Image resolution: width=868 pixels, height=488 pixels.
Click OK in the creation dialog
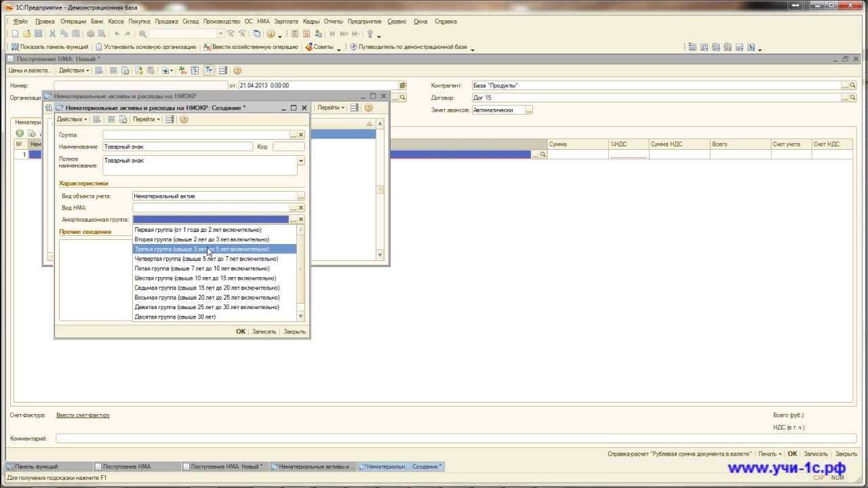pyautogui.click(x=241, y=332)
